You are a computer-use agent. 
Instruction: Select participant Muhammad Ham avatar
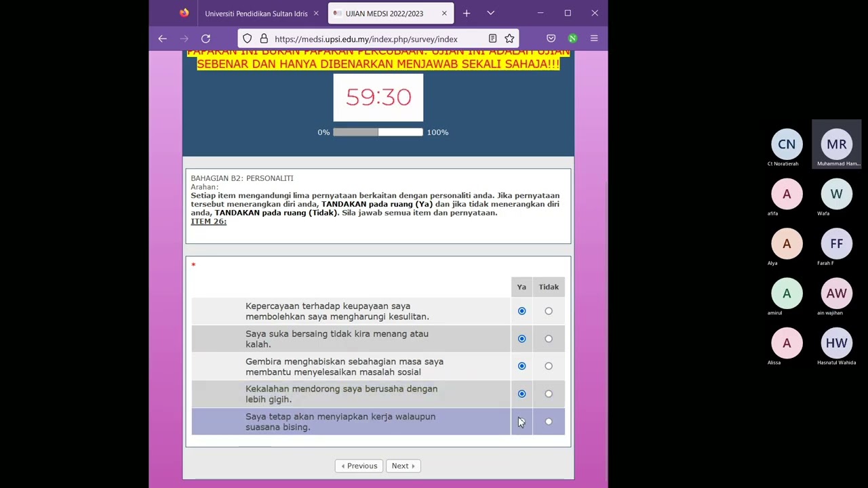[837, 144]
